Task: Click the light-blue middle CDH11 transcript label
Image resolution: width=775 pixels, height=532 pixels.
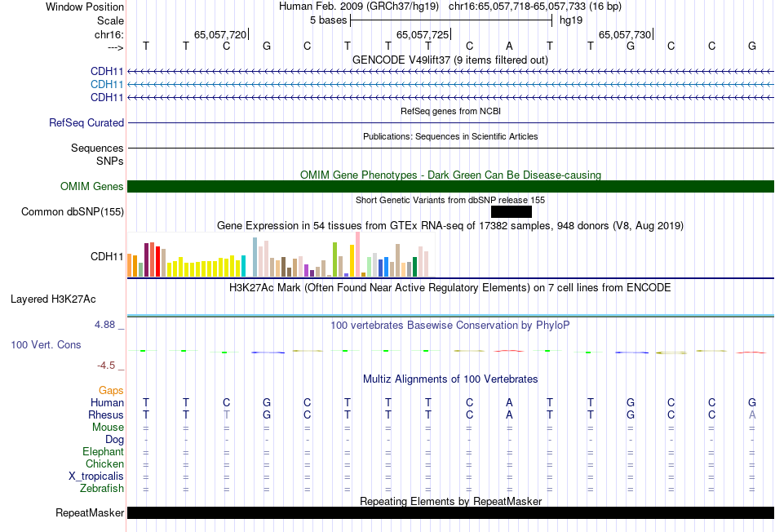Action: click(x=107, y=85)
